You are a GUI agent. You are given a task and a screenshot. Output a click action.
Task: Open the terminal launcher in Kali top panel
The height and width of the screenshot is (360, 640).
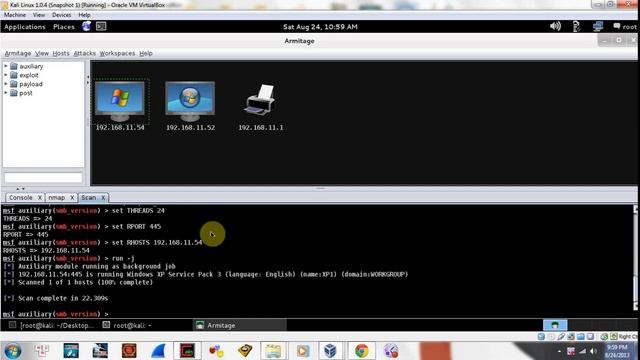(101, 27)
